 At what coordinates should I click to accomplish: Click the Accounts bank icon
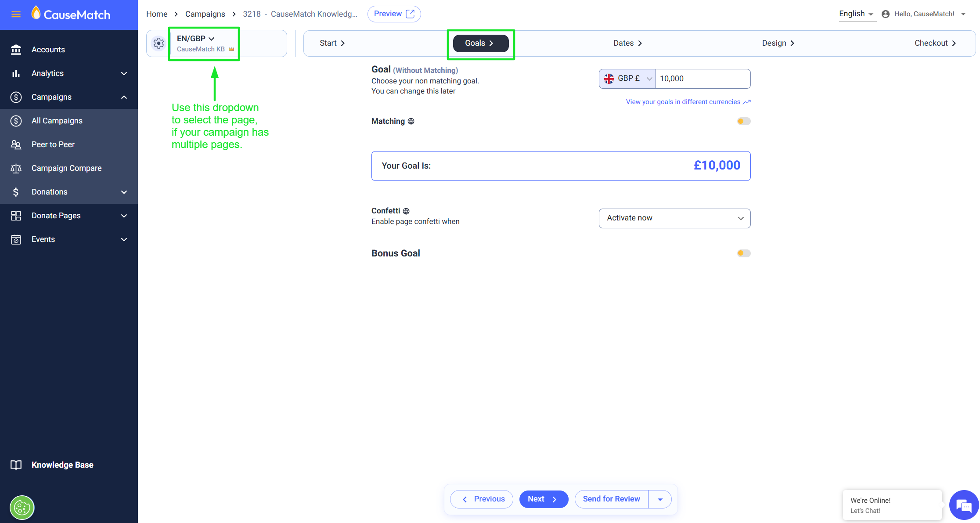[16, 50]
